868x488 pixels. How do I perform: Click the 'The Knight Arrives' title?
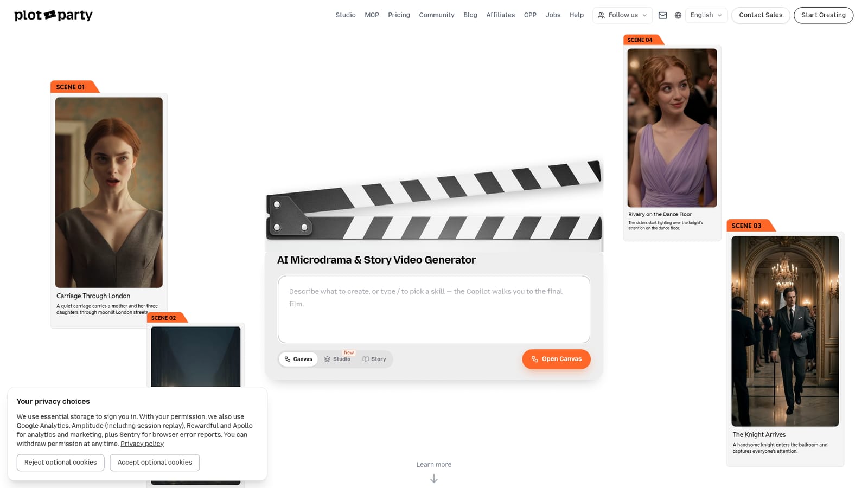(759, 435)
